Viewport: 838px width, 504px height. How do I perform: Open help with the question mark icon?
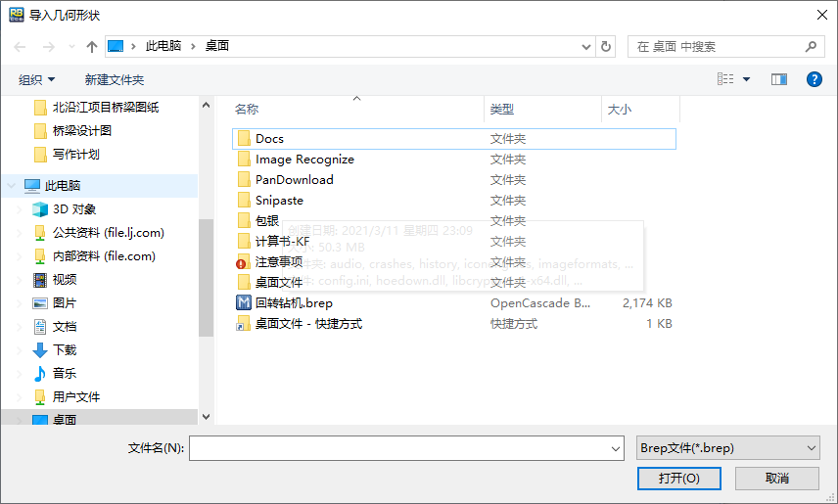coord(814,79)
